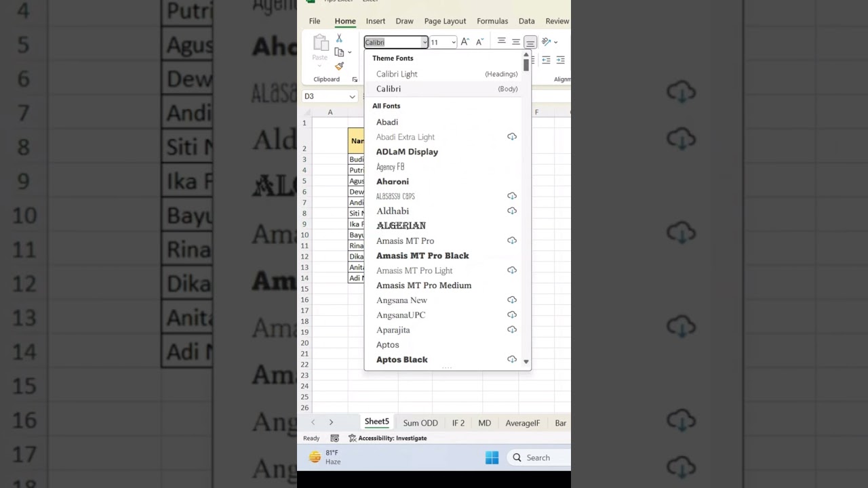Open the Formulas tab
This screenshot has width=868, height=488.
(492, 21)
